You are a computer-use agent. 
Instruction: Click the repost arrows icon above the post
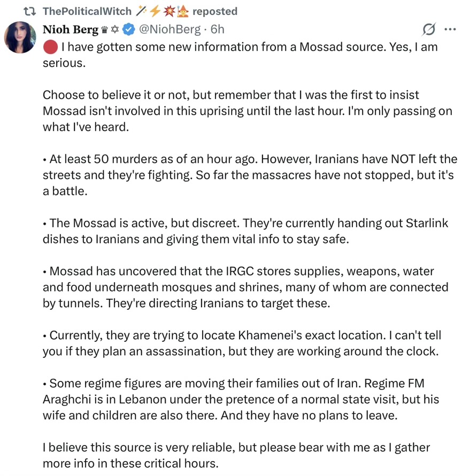tap(30, 11)
